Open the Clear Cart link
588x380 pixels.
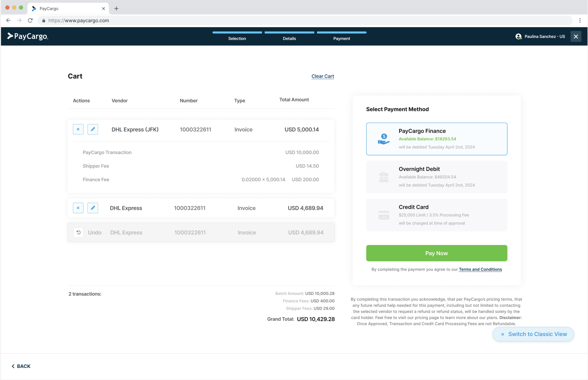pyautogui.click(x=323, y=76)
